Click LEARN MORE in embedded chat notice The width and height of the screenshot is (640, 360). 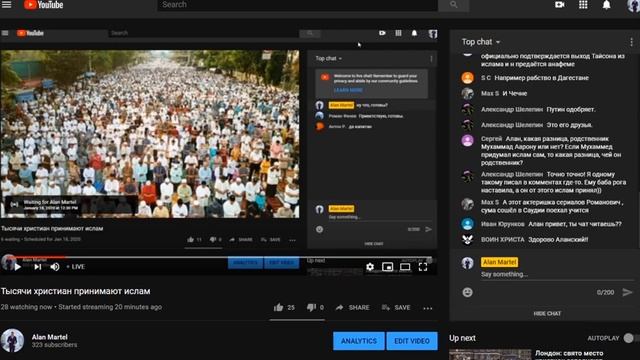[x=348, y=90]
